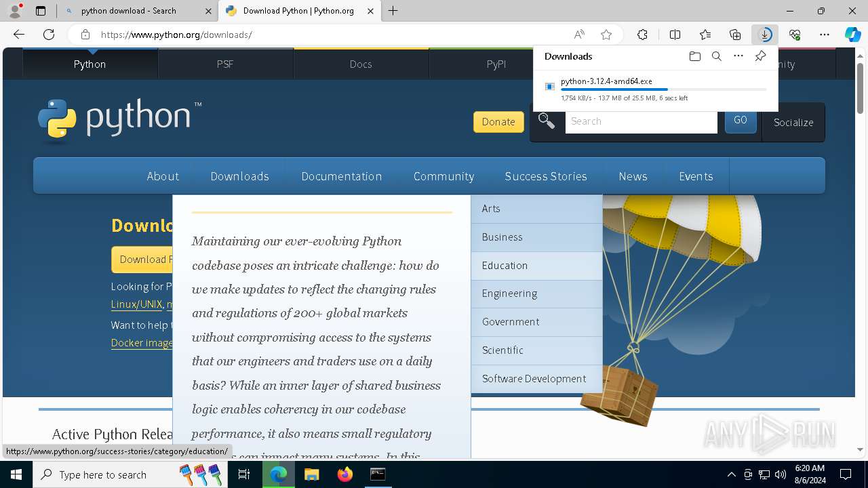
Task: Click the python-3.12.4-amd64.exe file icon
Action: pyautogui.click(x=550, y=86)
